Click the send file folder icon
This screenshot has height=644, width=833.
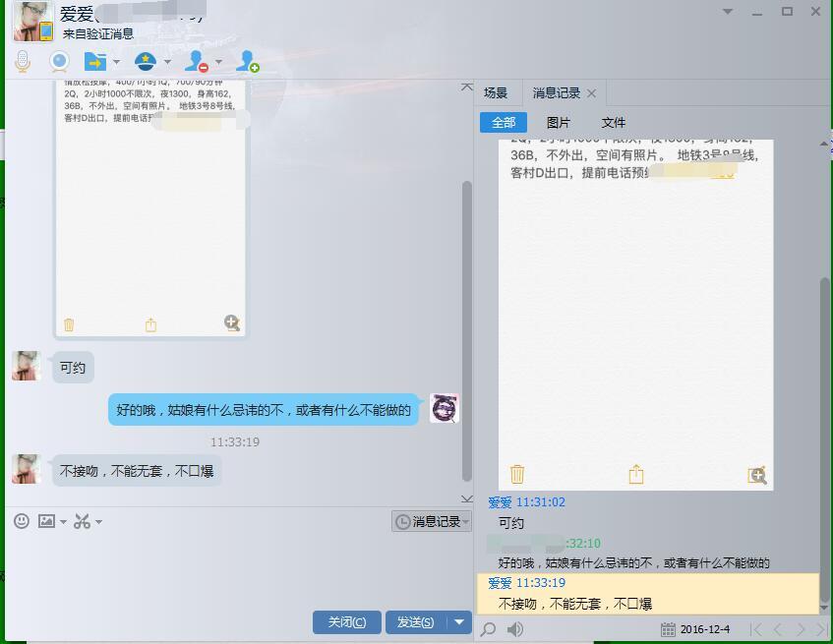pyautogui.click(x=95, y=62)
